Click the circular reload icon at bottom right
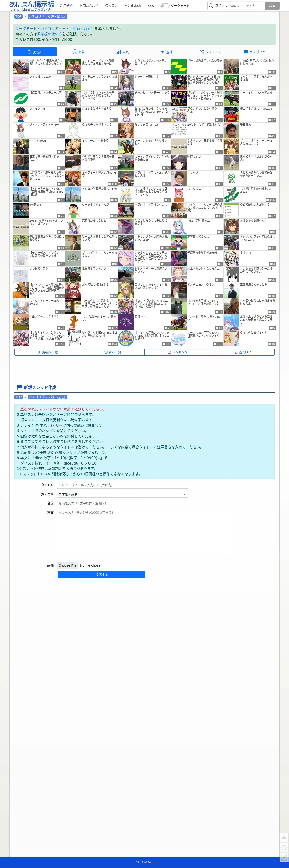 tap(284, 847)
